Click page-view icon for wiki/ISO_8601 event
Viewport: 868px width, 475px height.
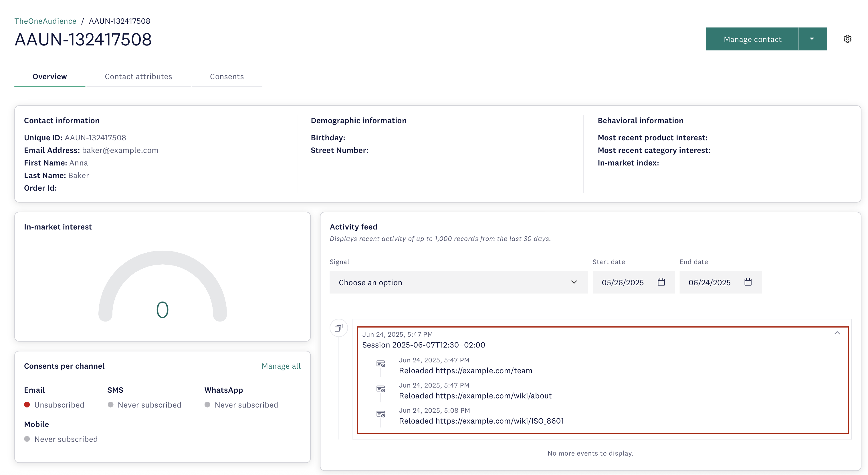coord(381,414)
